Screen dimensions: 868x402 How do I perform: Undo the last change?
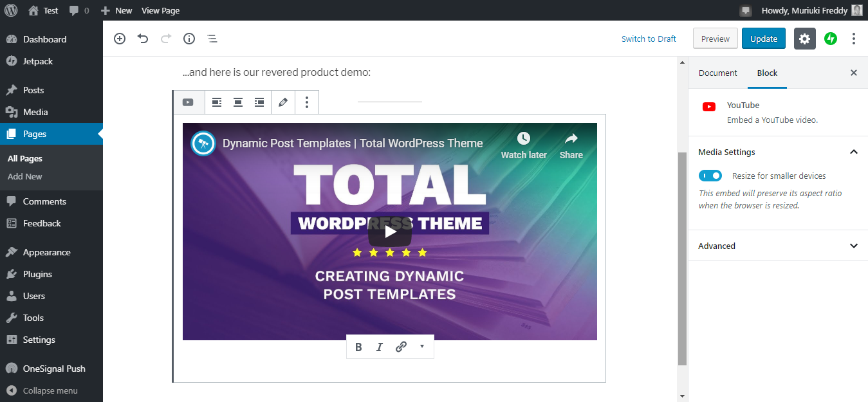point(143,39)
